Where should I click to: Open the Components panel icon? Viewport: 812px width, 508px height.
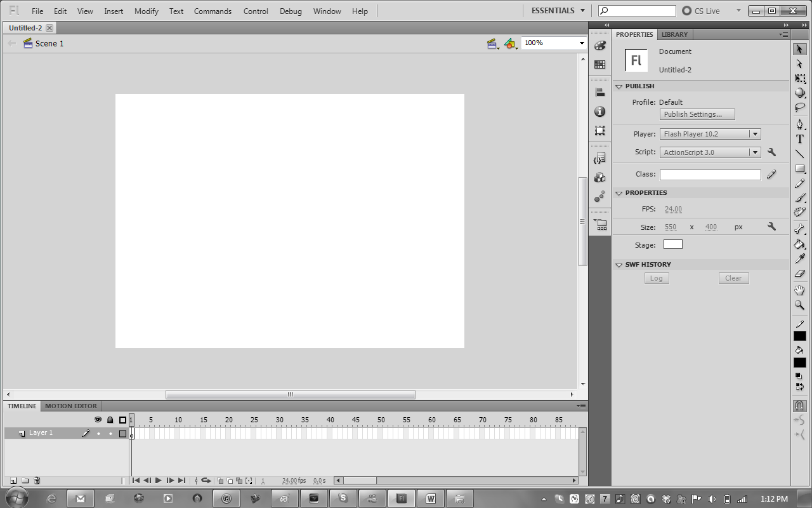pyautogui.click(x=599, y=177)
